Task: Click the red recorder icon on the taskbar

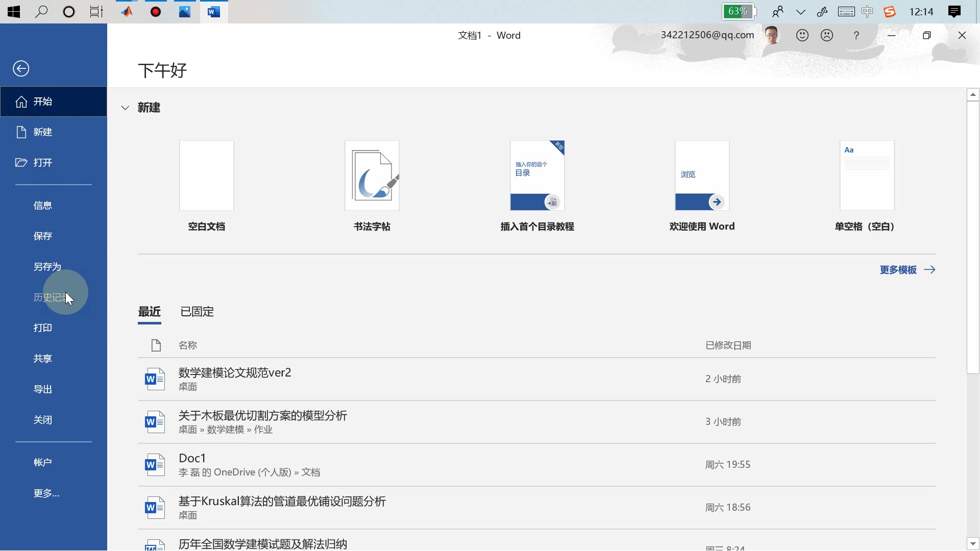Action: point(156,12)
